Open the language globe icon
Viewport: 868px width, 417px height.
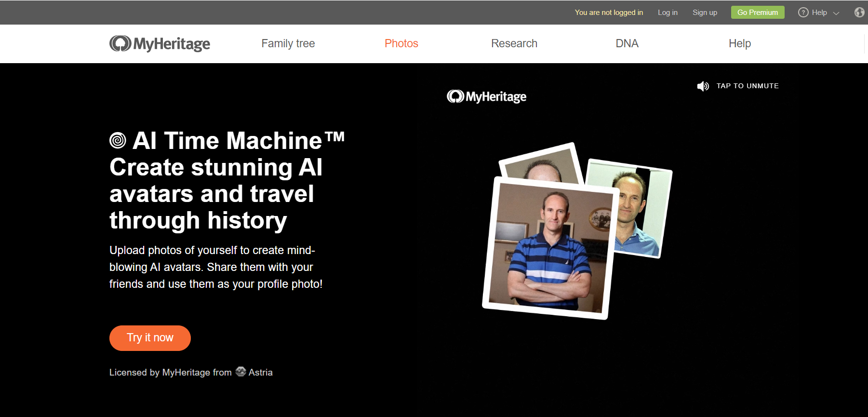[860, 13]
